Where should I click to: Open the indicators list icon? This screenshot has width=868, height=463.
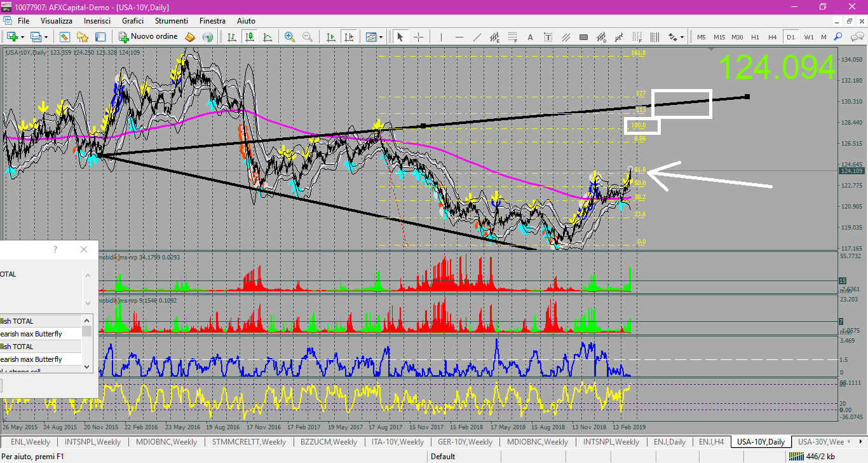pos(370,37)
